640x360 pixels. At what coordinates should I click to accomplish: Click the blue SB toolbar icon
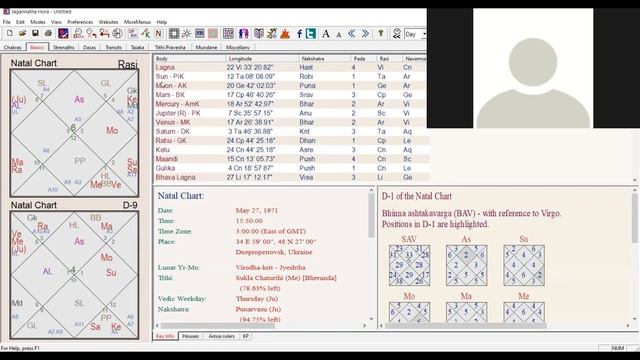click(x=200, y=33)
